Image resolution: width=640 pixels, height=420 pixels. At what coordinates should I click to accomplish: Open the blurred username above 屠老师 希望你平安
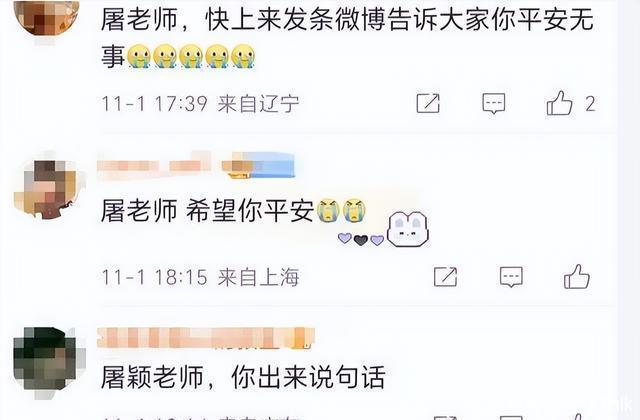[x=154, y=166]
